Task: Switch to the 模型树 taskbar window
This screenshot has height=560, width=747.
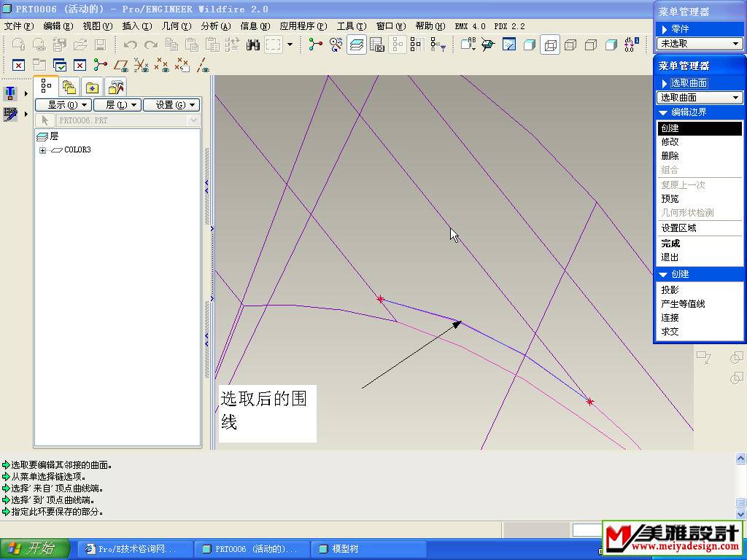Action: coord(368,549)
